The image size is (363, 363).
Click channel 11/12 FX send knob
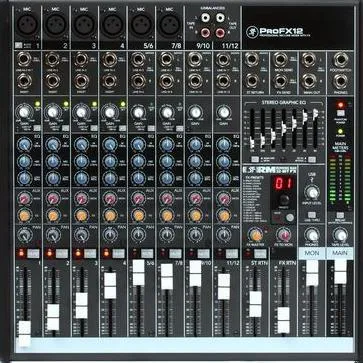pos(224,215)
